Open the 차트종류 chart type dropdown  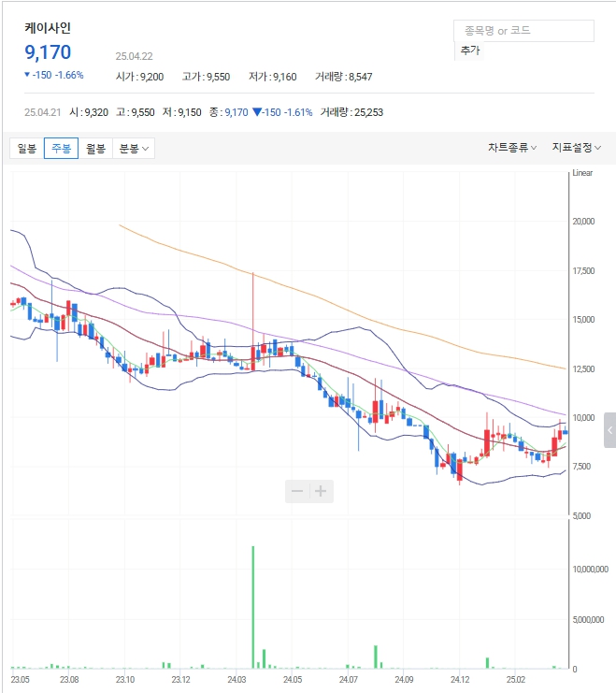pyautogui.click(x=512, y=148)
